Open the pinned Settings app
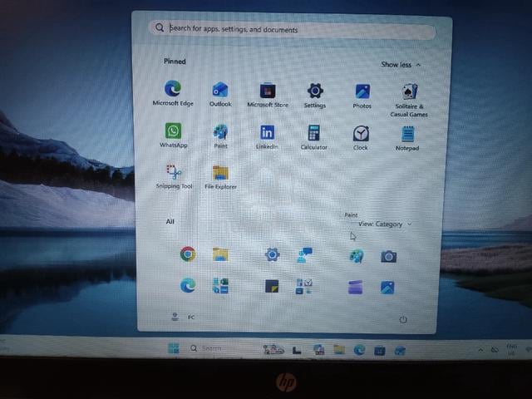 pyautogui.click(x=315, y=96)
